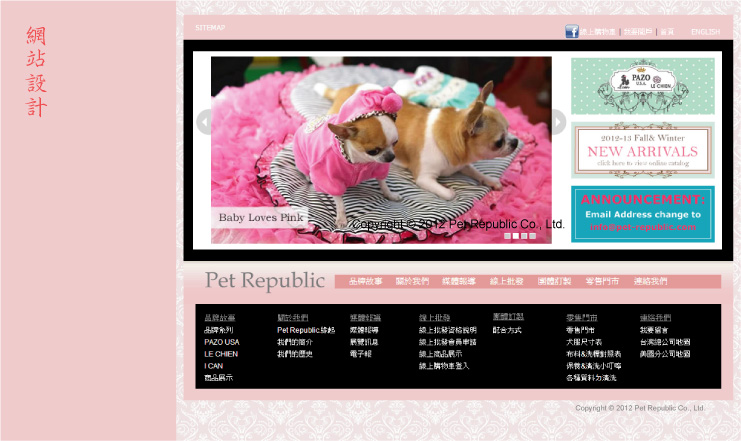741x441 pixels.
Task: Click 配合方式 footer link
Action: coord(507,330)
